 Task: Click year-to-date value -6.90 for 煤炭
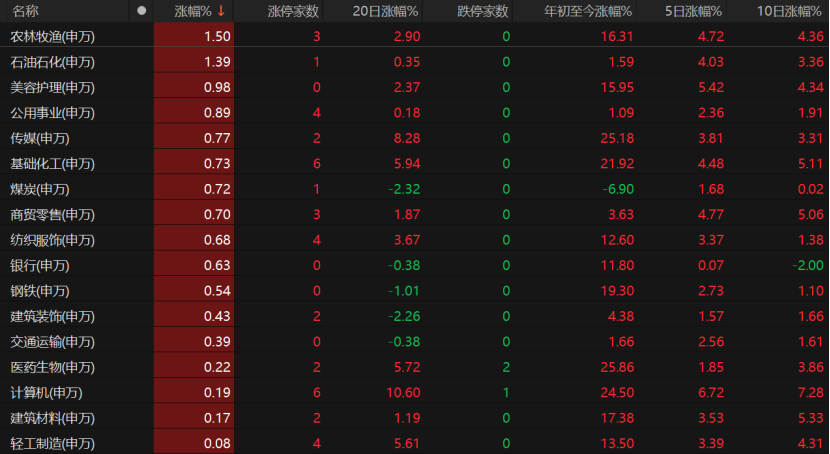tap(618, 189)
